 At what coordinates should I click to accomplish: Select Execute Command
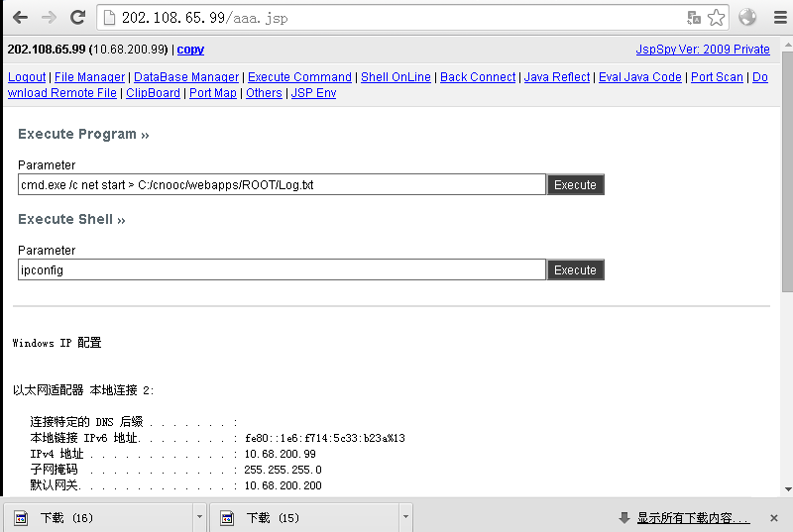299,77
